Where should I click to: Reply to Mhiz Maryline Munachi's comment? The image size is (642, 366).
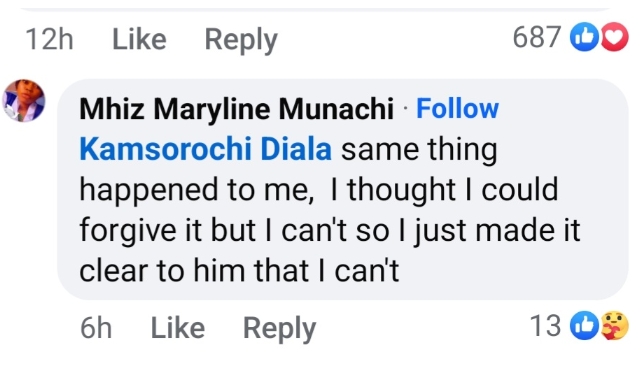click(x=279, y=329)
